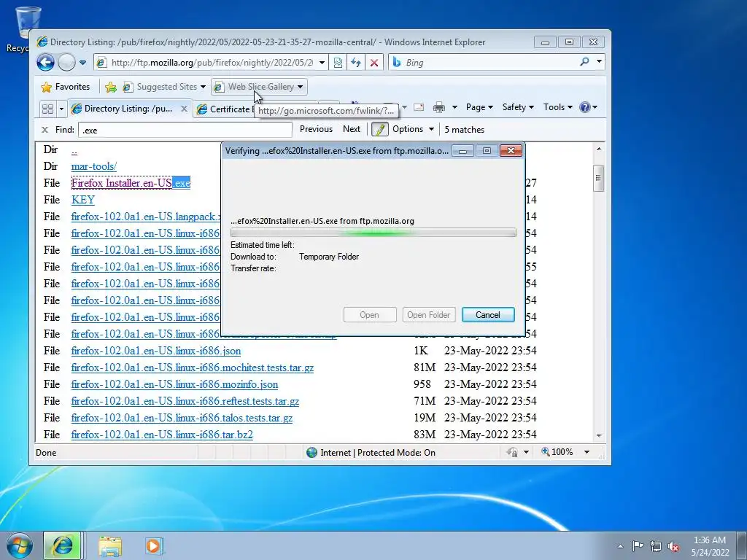Stop loading with the red X icon
Image resolution: width=747 pixels, height=560 pixels.
click(x=374, y=63)
